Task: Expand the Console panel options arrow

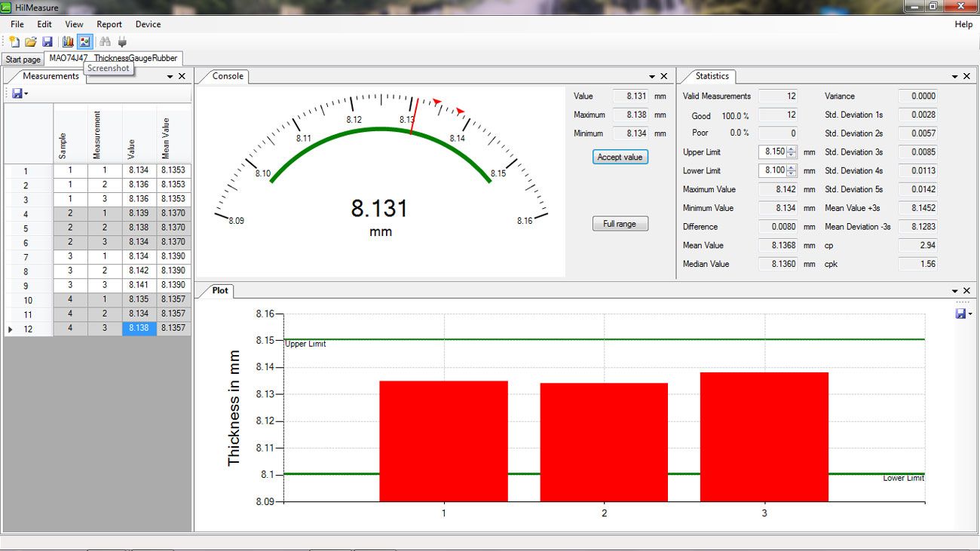Action: point(652,76)
